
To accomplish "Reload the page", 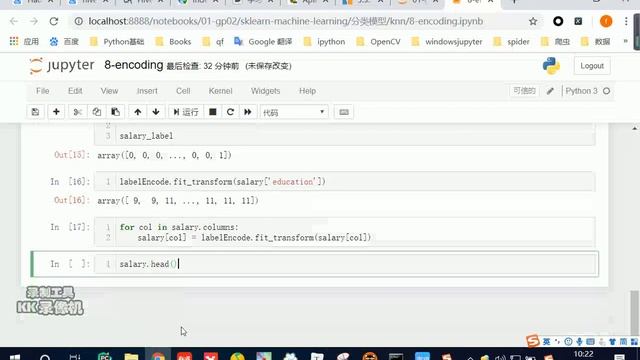I will pyautogui.click(x=53, y=21).
